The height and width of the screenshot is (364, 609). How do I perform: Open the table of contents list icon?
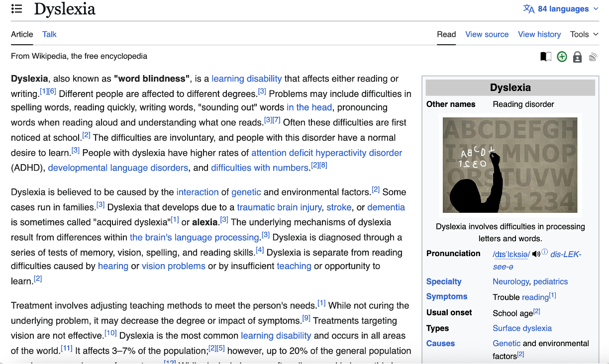pos(16,9)
